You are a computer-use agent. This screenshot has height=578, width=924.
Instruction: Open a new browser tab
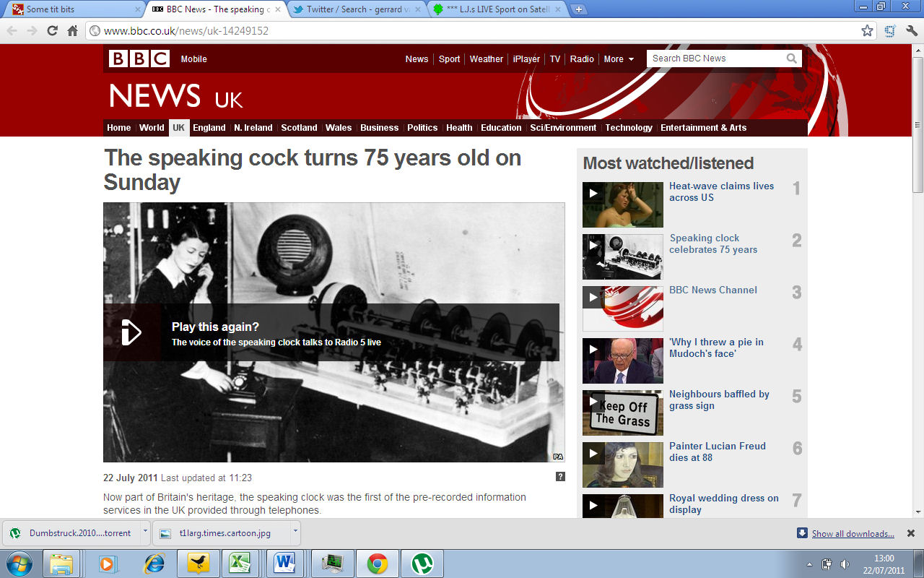coord(579,9)
